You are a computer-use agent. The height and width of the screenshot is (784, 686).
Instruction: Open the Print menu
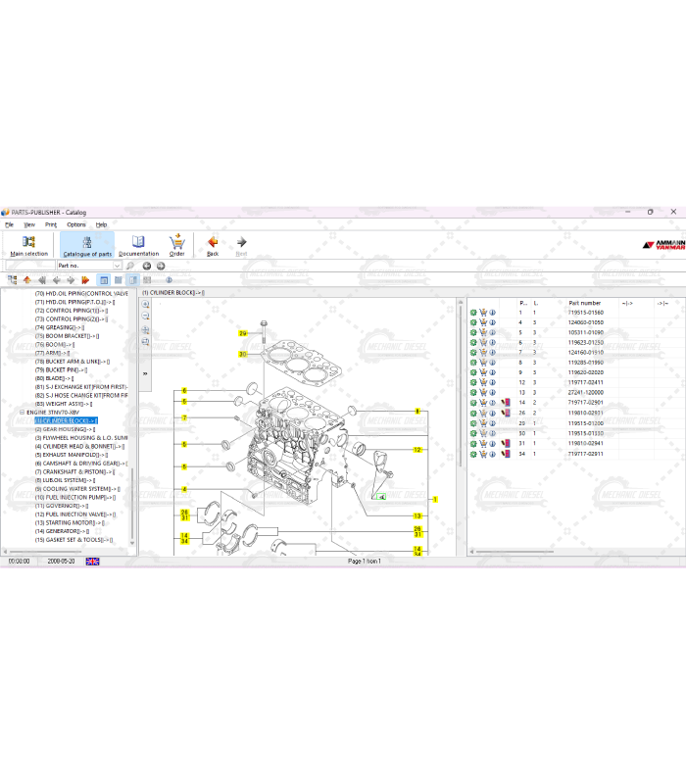(x=51, y=224)
